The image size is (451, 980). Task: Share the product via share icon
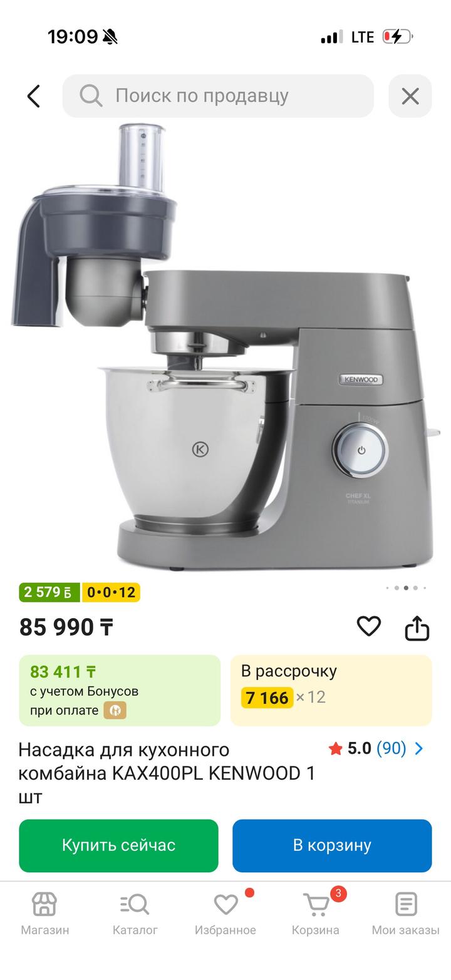pos(417,627)
